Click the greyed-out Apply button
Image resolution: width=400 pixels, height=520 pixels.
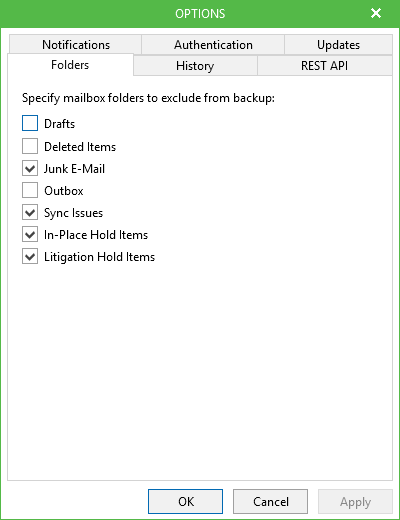(x=355, y=501)
